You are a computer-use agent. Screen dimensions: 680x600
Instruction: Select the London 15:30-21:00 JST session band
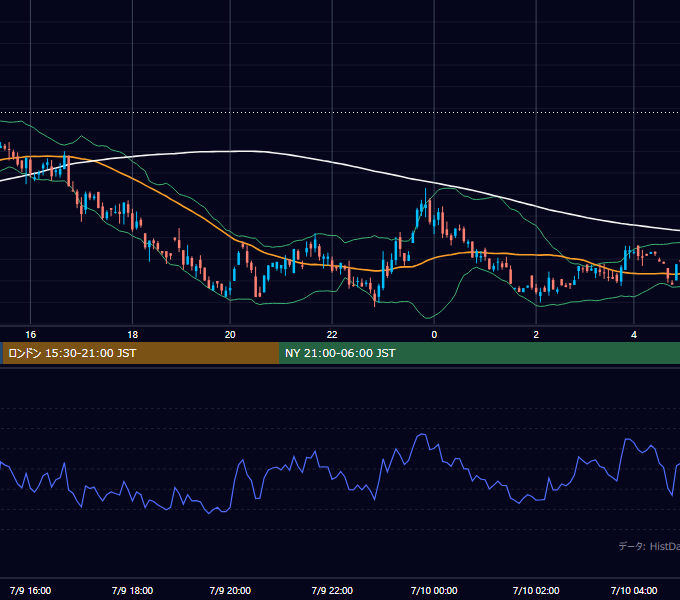[x=141, y=353]
